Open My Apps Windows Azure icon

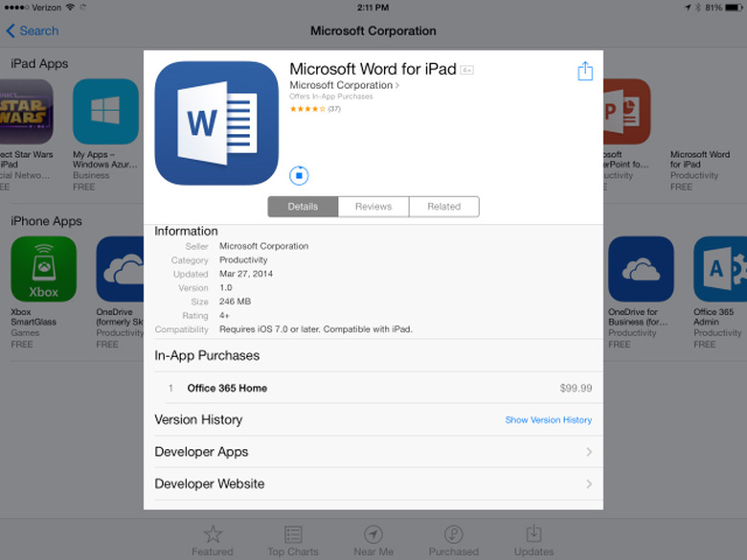pos(105,111)
